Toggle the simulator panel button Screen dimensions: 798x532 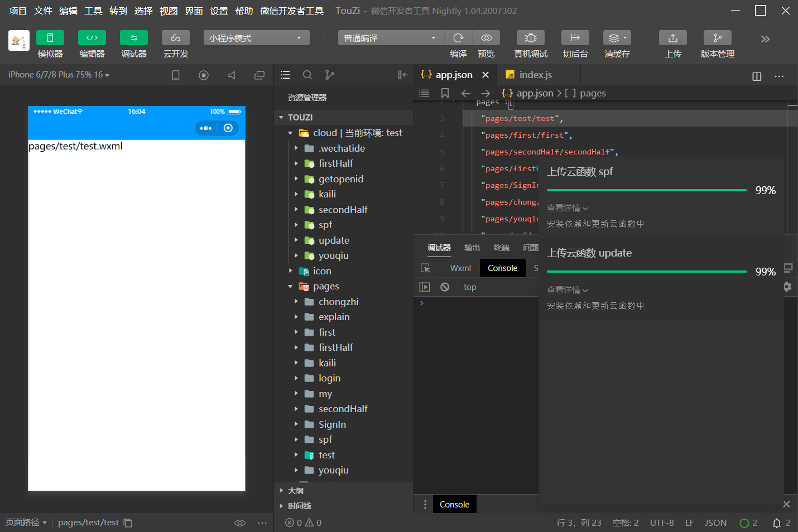coord(50,37)
